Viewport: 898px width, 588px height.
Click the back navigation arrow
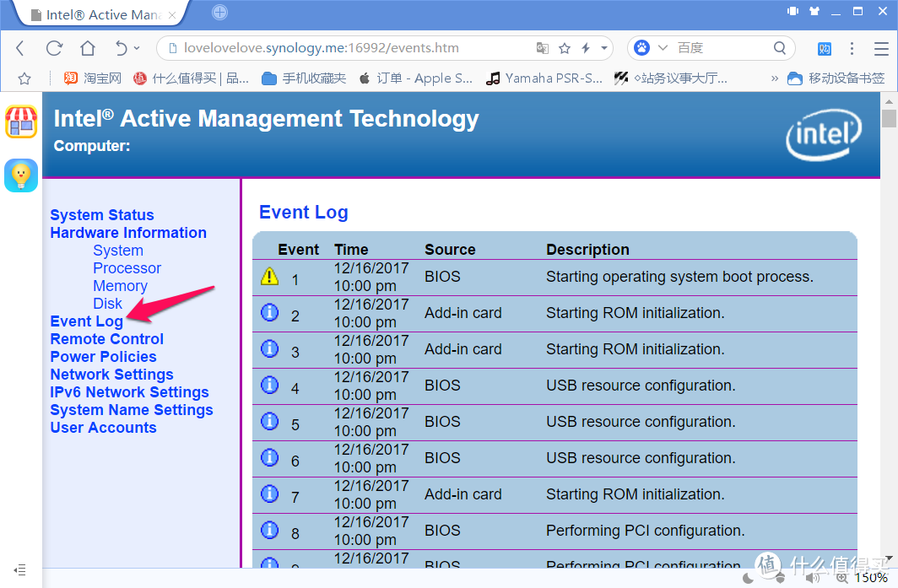click(20, 48)
